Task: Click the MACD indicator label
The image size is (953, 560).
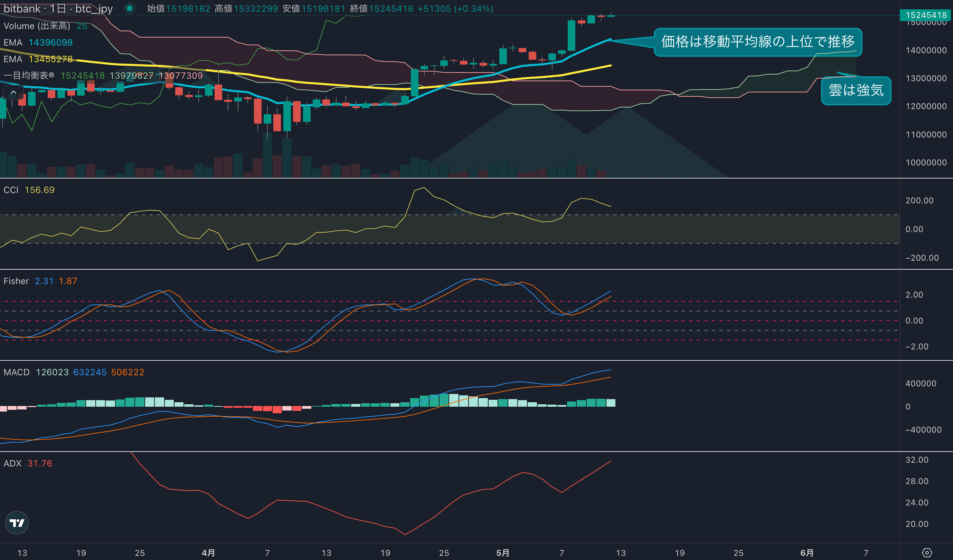Action: (17, 372)
